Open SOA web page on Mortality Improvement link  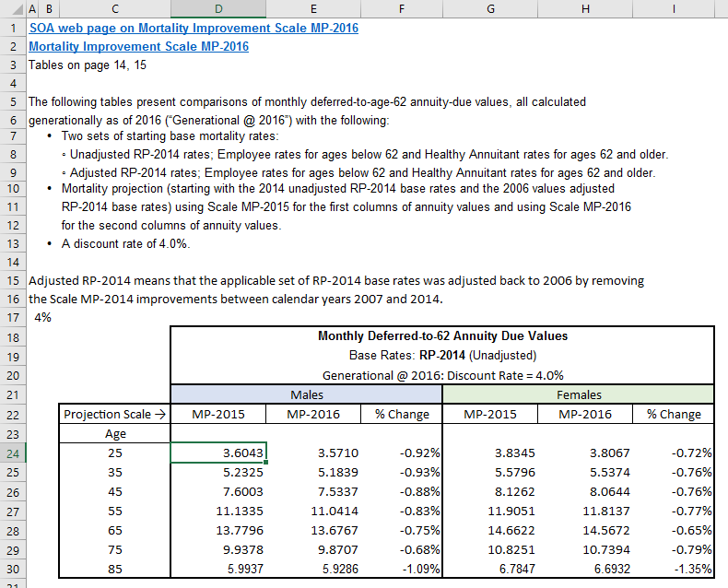194,28
